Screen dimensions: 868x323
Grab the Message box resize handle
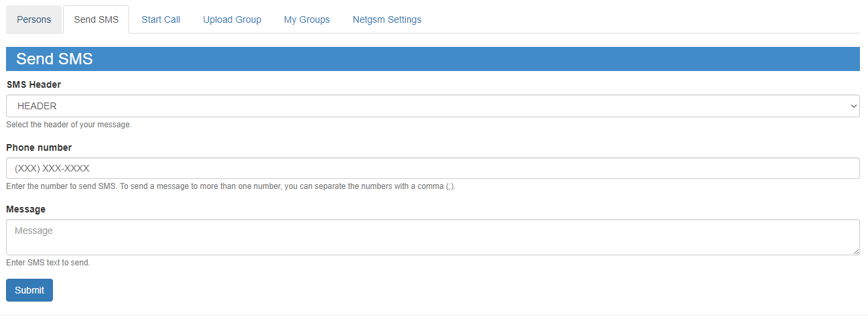click(x=856, y=251)
